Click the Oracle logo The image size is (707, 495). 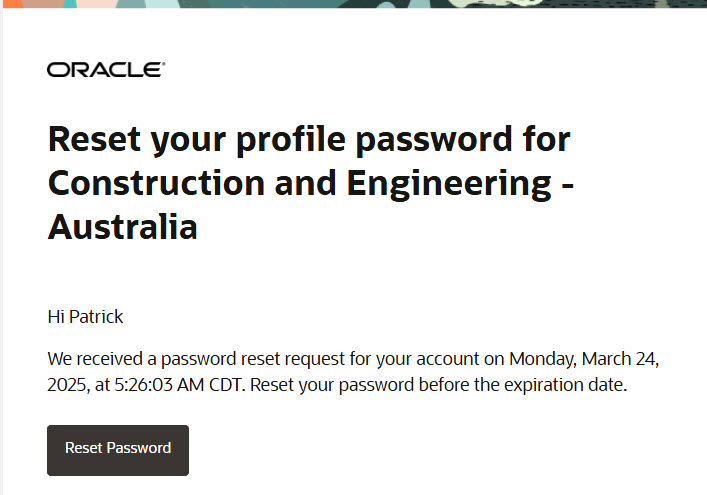106,70
